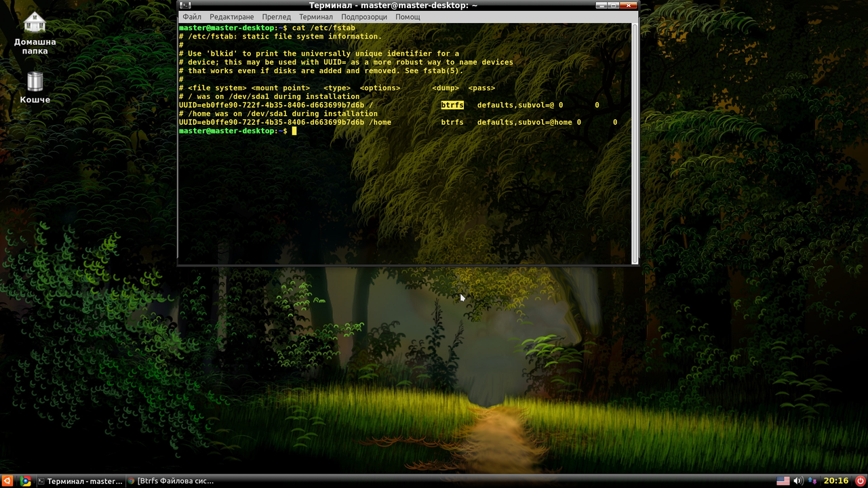Viewport: 868px width, 488px height.
Task: Maximize the terminal window
Action: 615,5
